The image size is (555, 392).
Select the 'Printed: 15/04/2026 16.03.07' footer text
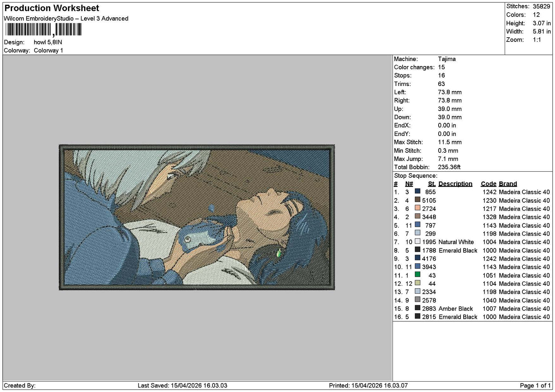point(368,385)
